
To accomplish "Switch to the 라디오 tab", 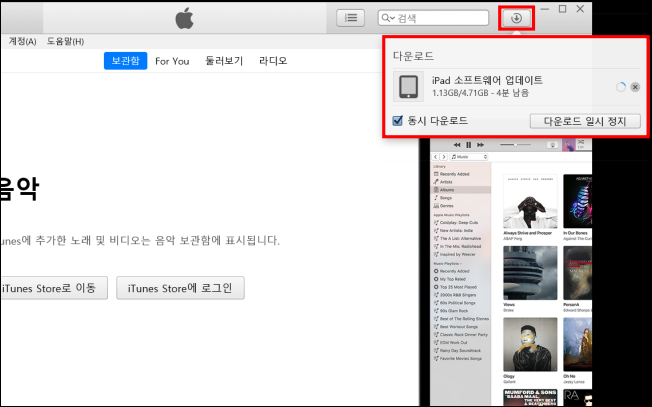I will pyautogui.click(x=273, y=61).
